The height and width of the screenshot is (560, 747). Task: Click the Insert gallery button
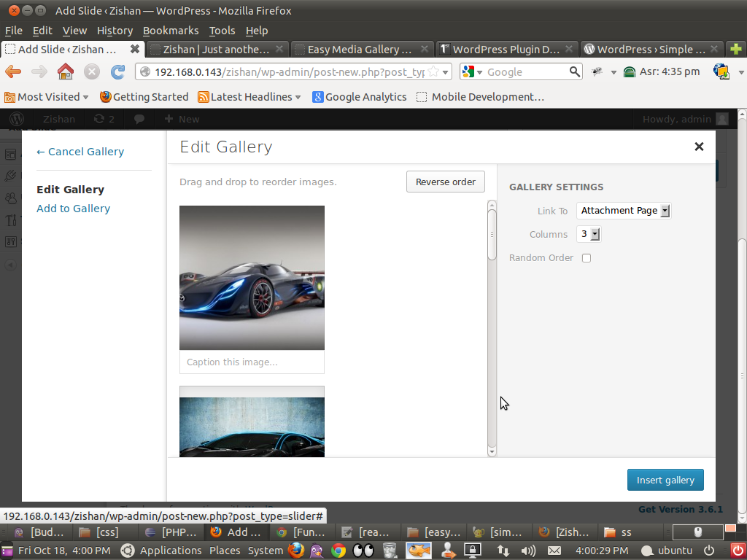coord(665,480)
